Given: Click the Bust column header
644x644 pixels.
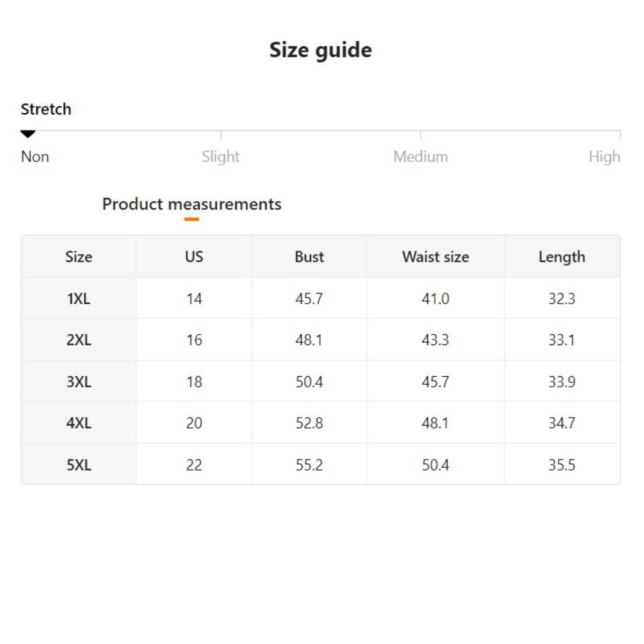Looking at the screenshot, I should (x=309, y=257).
